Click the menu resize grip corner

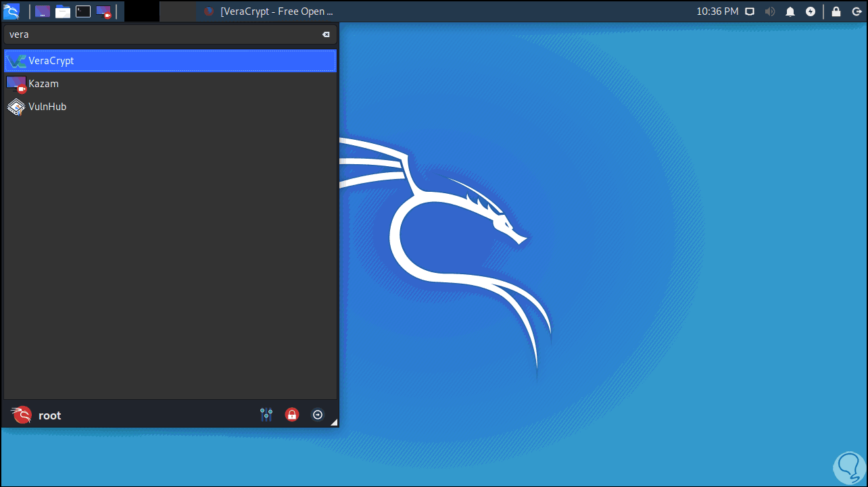pyautogui.click(x=333, y=423)
